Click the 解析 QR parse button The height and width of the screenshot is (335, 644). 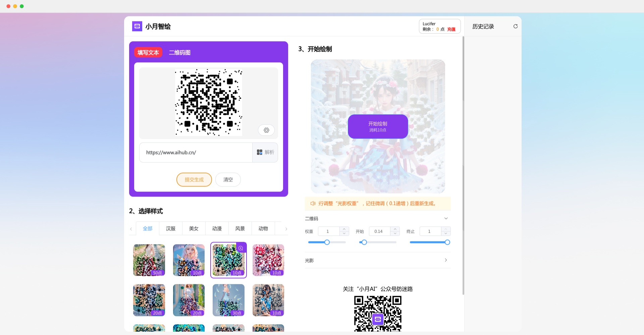[265, 152]
